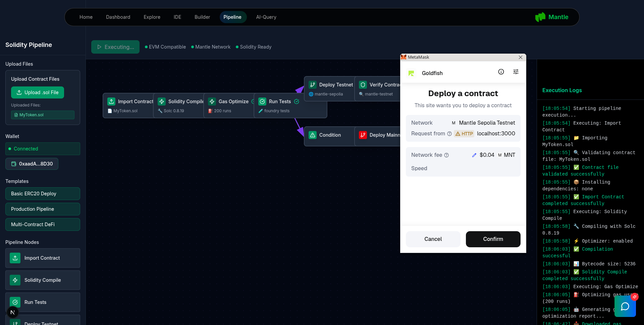Close the MetaMask popup window
644x325 pixels.
click(520, 57)
